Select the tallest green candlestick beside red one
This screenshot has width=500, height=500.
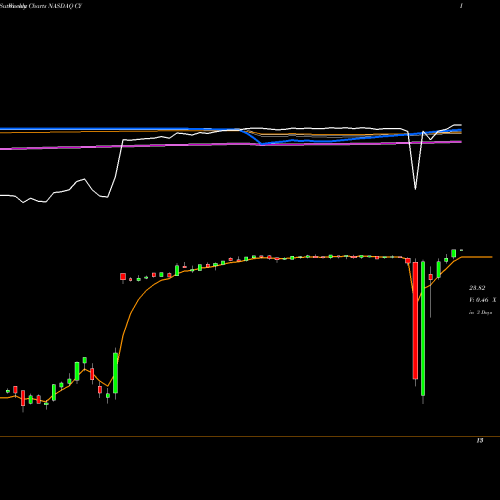click(423, 328)
